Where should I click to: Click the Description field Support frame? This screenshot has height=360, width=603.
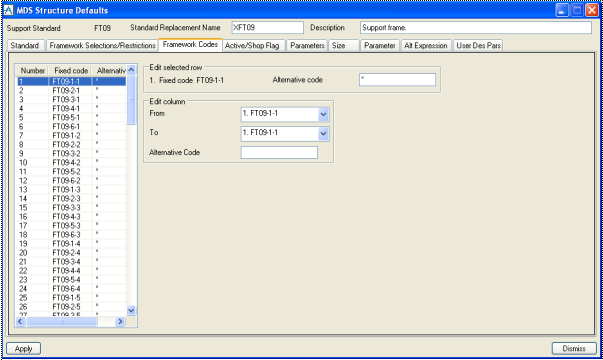(x=476, y=28)
